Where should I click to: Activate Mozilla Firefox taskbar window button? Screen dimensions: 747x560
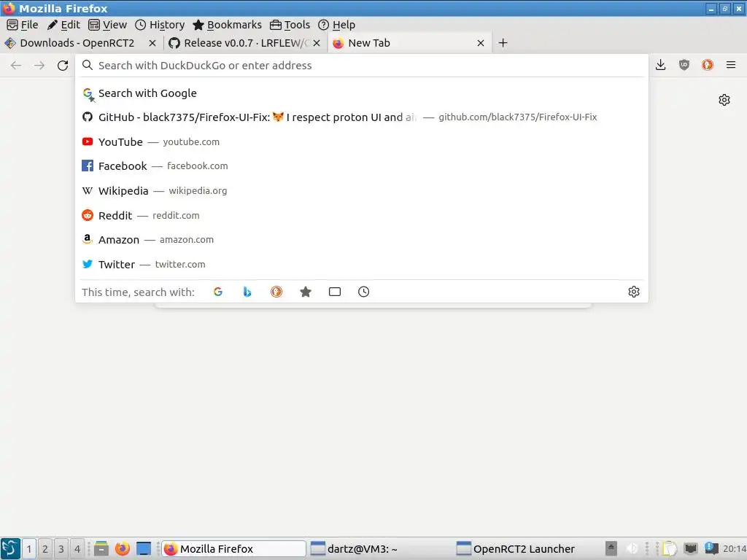click(233, 548)
